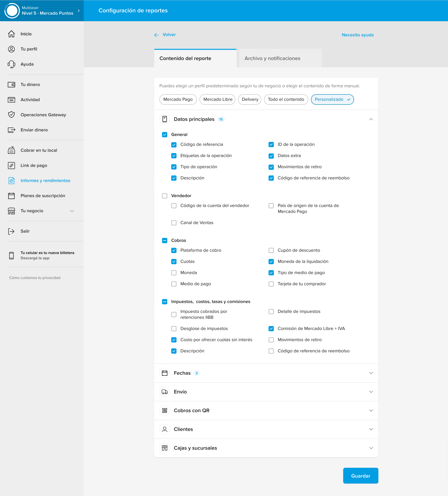448x496 pixels.
Task: Select the Mercado Libre profile chip
Action: click(217, 99)
